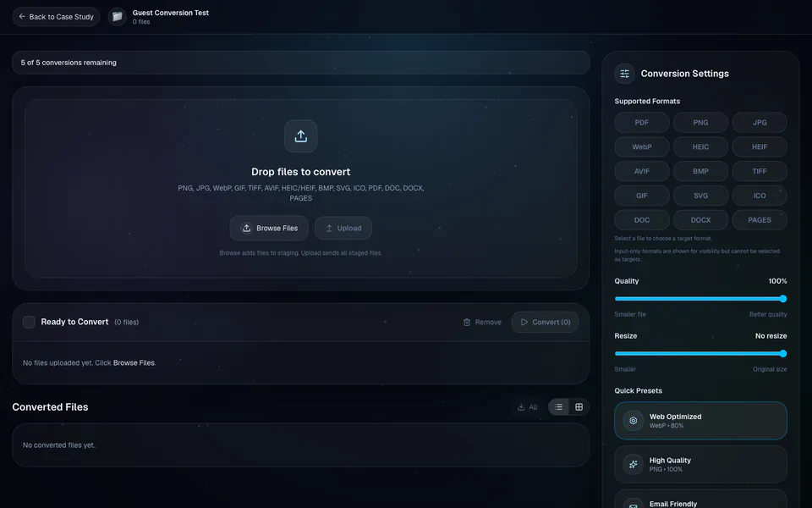The width and height of the screenshot is (812, 508).
Task: Select the WebP format chip
Action: (642, 146)
